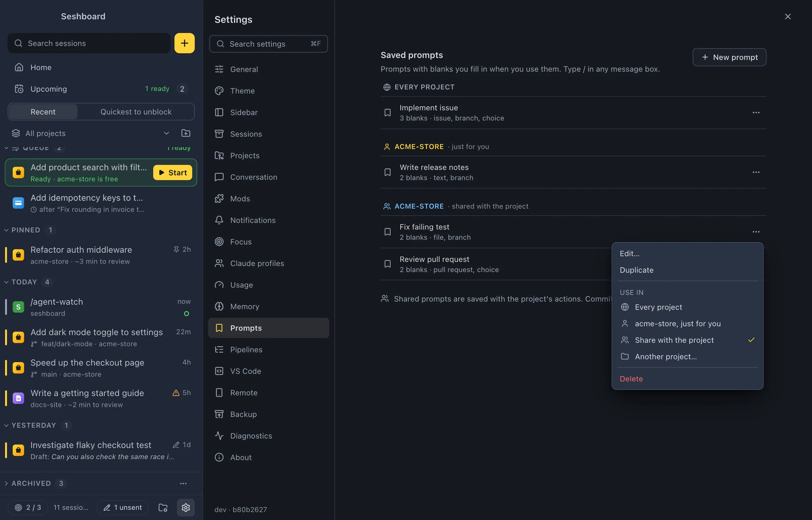Expand the Archived section
Screen dimensions: 812x520
point(6,483)
